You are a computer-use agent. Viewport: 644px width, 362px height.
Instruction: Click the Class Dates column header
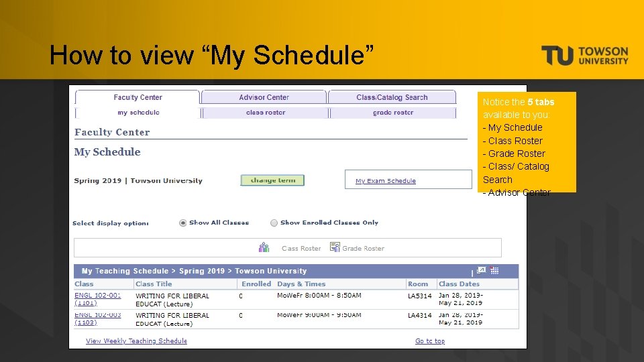point(459,284)
